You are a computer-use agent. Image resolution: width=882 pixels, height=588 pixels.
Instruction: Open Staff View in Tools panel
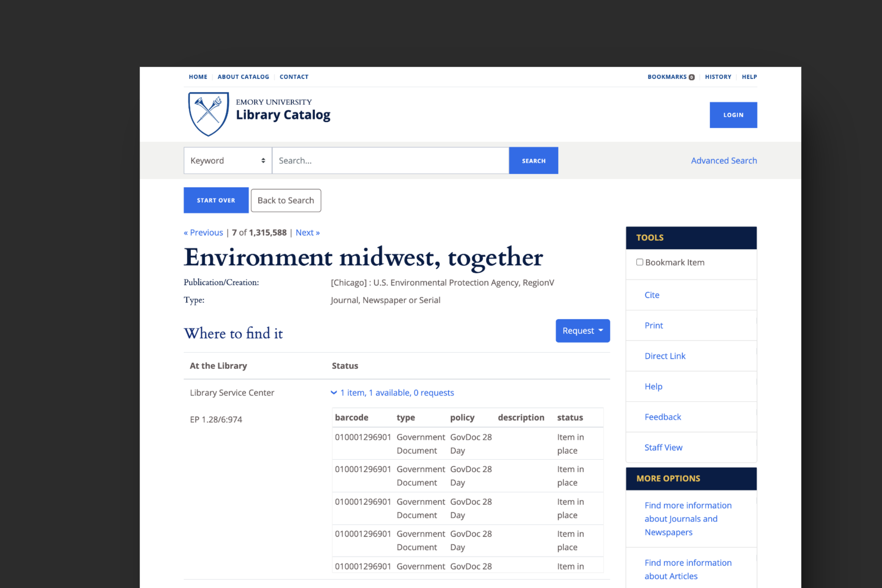663,447
